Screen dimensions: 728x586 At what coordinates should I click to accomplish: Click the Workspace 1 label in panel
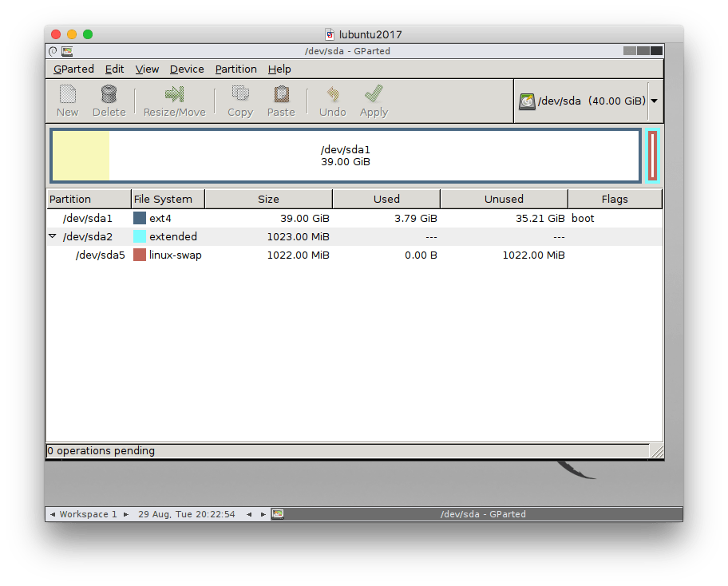(89, 514)
